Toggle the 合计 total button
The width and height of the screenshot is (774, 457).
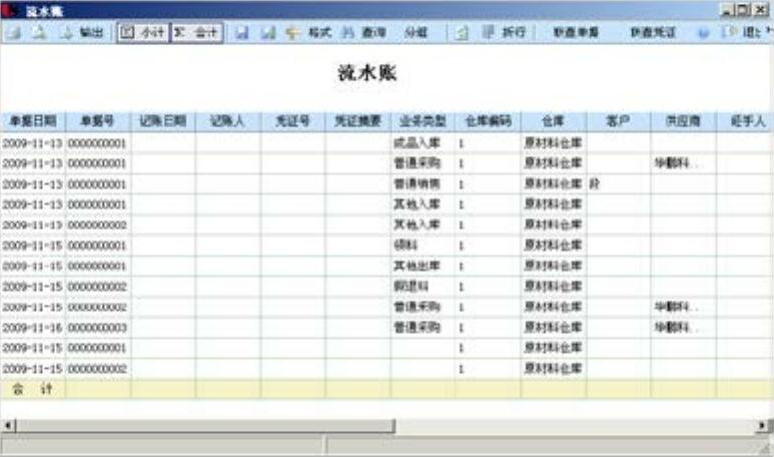point(197,32)
